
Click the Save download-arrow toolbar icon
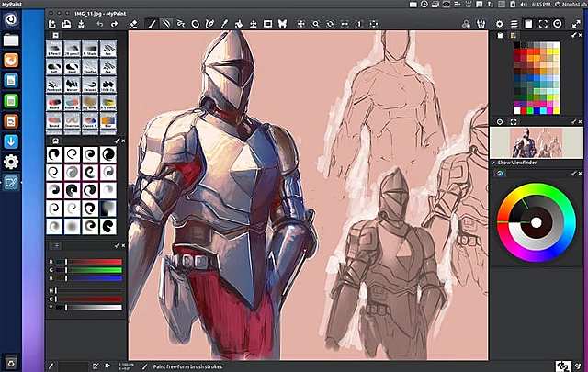(81, 24)
